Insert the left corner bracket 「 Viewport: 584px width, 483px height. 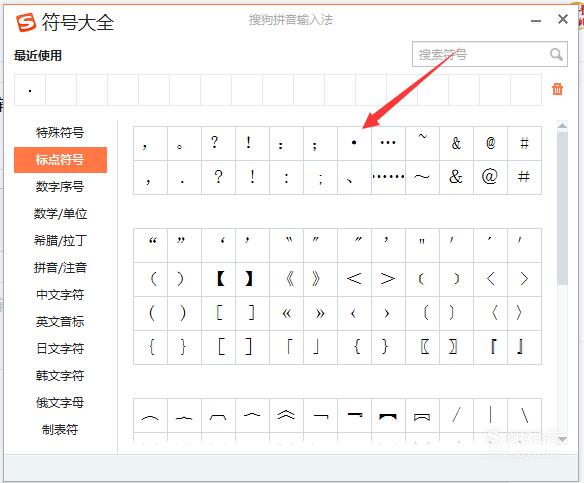coord(286,347)
